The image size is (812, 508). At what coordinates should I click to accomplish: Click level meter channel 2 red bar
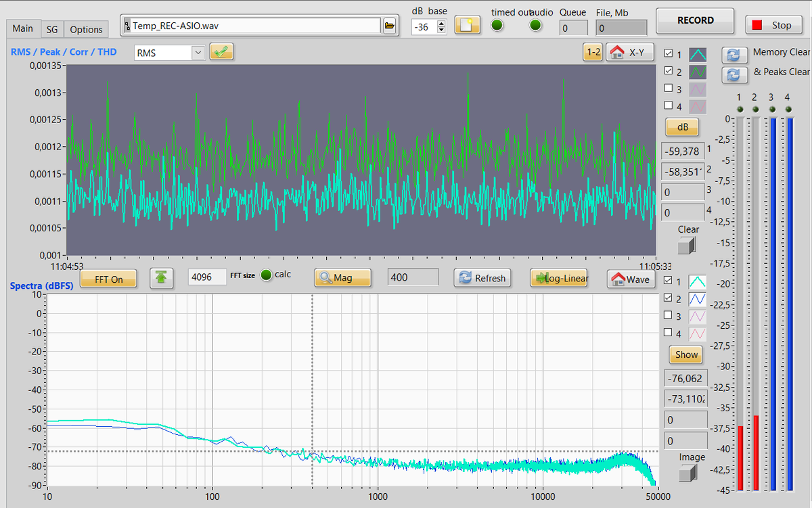[756, 453]
